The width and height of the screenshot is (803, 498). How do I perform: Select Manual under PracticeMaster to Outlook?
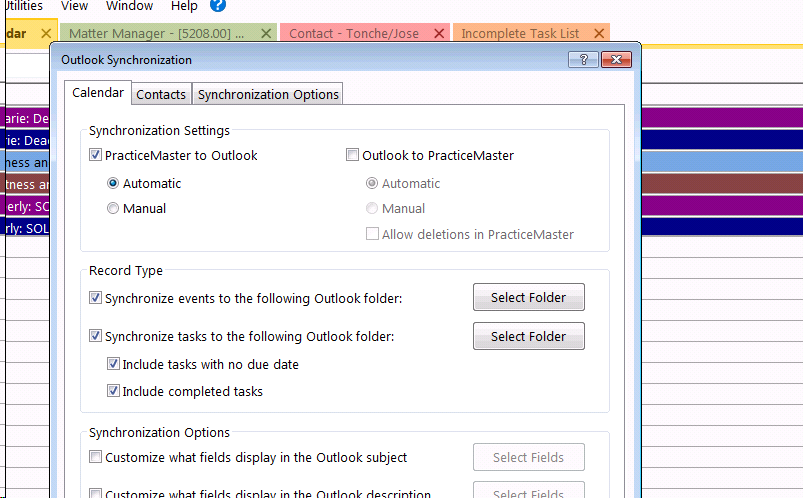tap(113, 208)
